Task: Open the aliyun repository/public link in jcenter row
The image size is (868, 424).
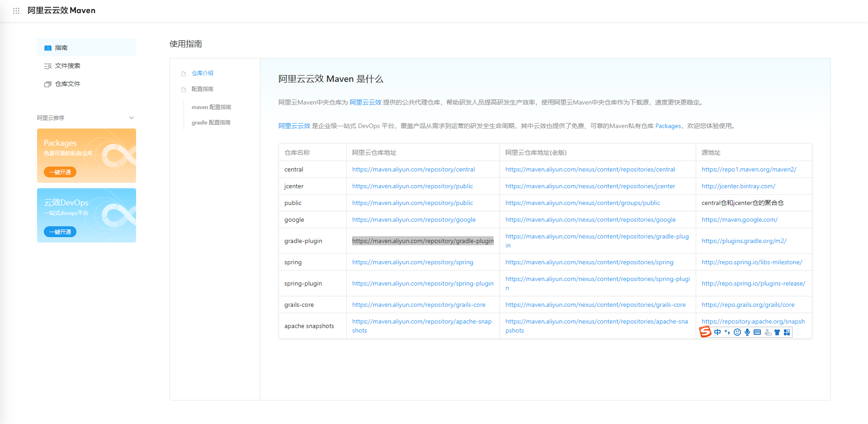Action: click(x=413, y=186)
